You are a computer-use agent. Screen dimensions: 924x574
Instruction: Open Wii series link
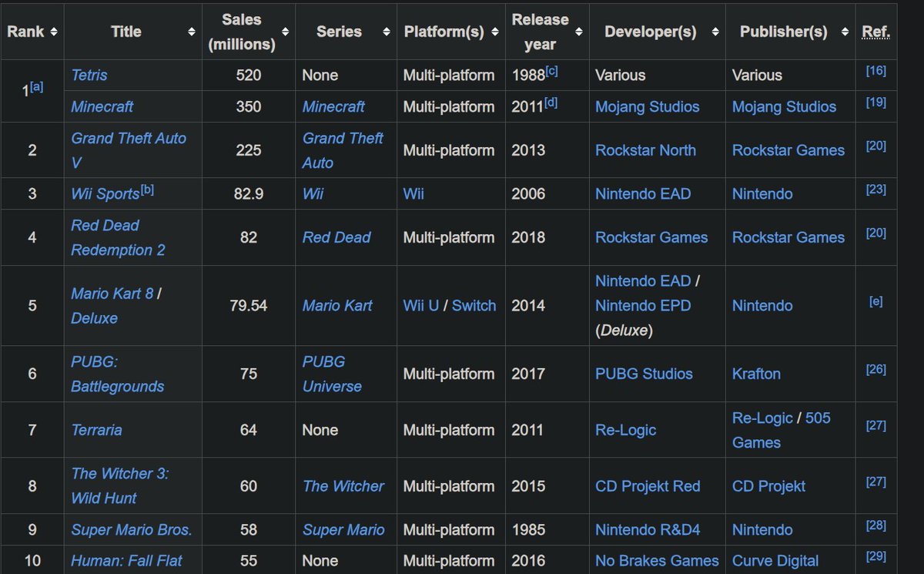pyautogui.click(x=313, y=194)
